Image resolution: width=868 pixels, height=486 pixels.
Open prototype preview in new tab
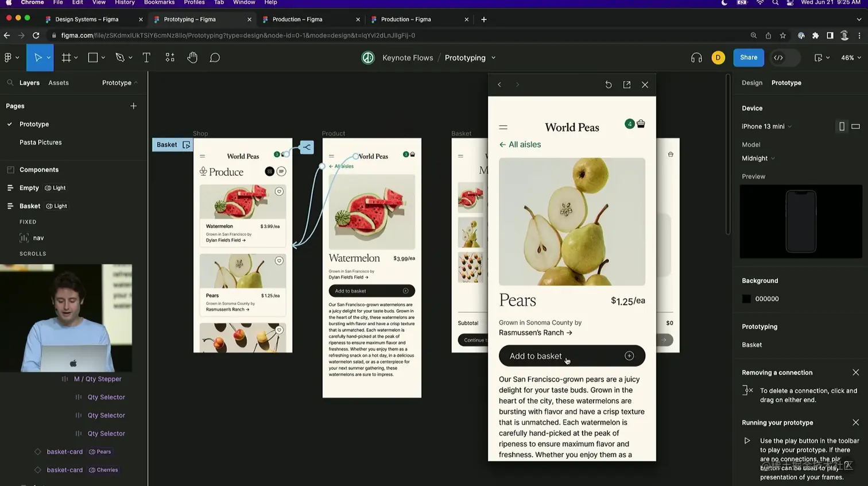click(x=627, y=84)
